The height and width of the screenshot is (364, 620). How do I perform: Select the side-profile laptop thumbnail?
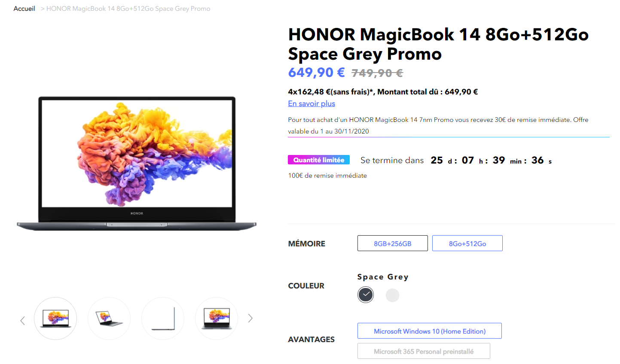point(163,318)
